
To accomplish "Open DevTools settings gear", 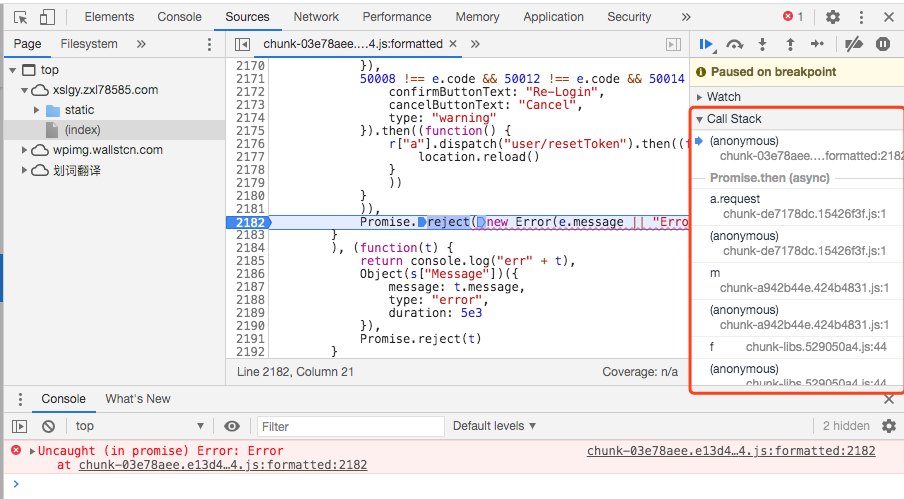I will point(832,17).
